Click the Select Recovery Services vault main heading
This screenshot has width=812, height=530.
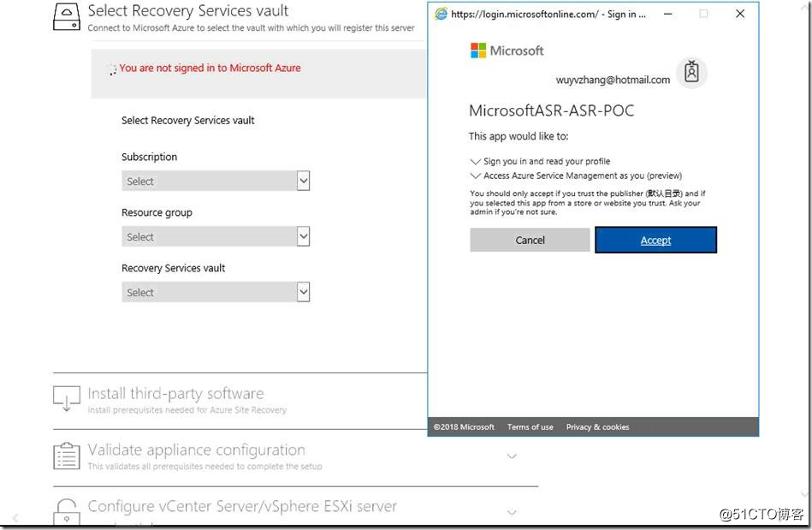tap(188, 10)
